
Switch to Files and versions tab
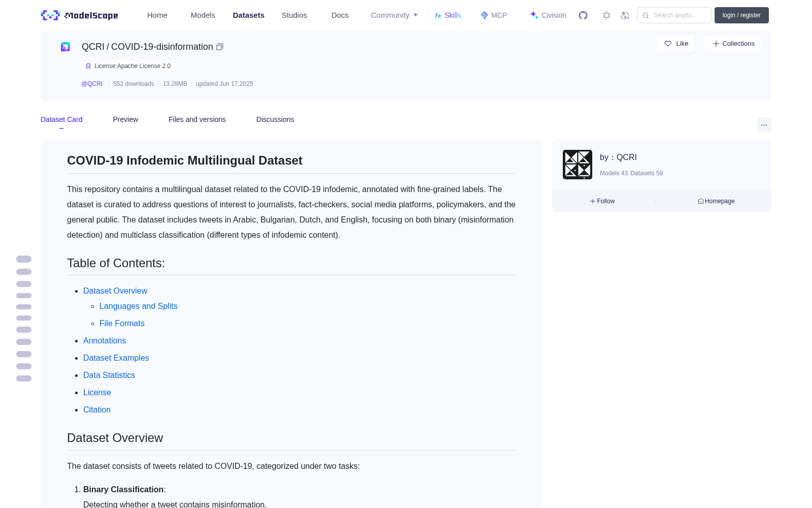click(x=197, y=119)
